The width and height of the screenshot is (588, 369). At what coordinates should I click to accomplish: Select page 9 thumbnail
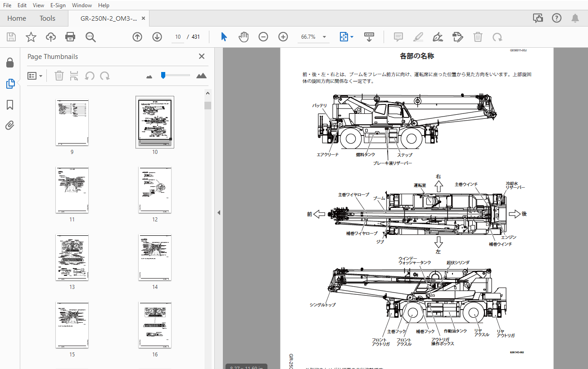72,122
